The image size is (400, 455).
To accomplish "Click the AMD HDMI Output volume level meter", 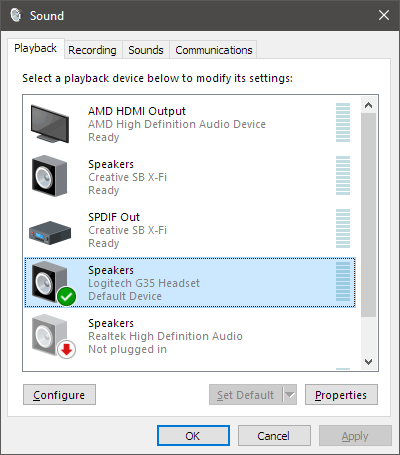I will (x=343, y=122).
